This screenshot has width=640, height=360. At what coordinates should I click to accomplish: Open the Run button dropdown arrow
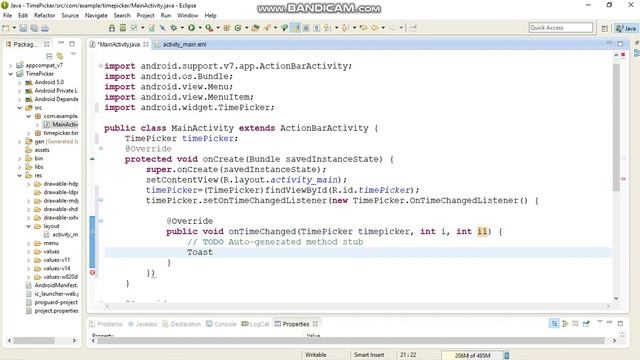click(x=200, y=28)
